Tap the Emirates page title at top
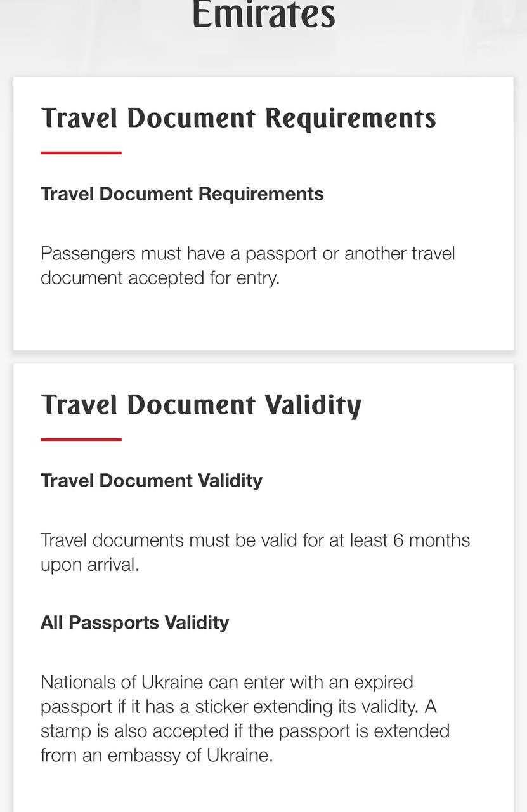527x812 pixels. (x=263, y=14)
